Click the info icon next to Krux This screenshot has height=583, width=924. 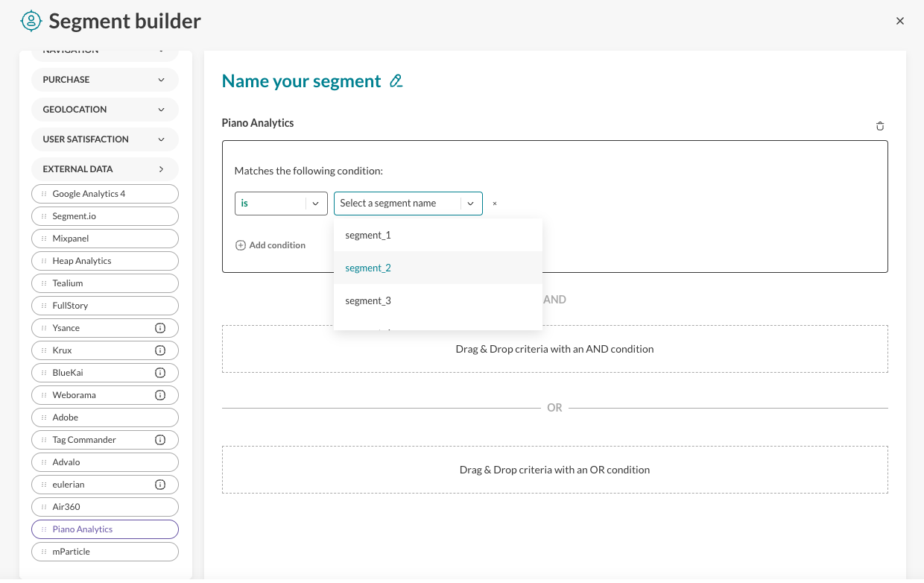159,350
